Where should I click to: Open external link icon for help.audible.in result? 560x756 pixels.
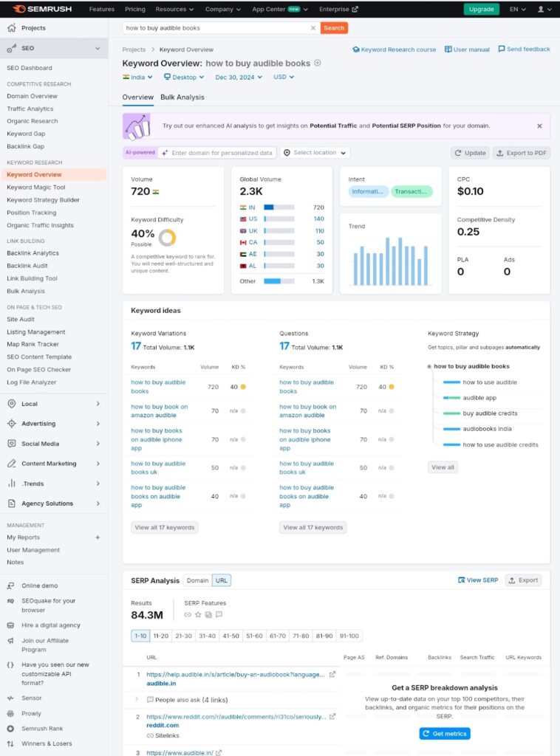coord(332,675)
